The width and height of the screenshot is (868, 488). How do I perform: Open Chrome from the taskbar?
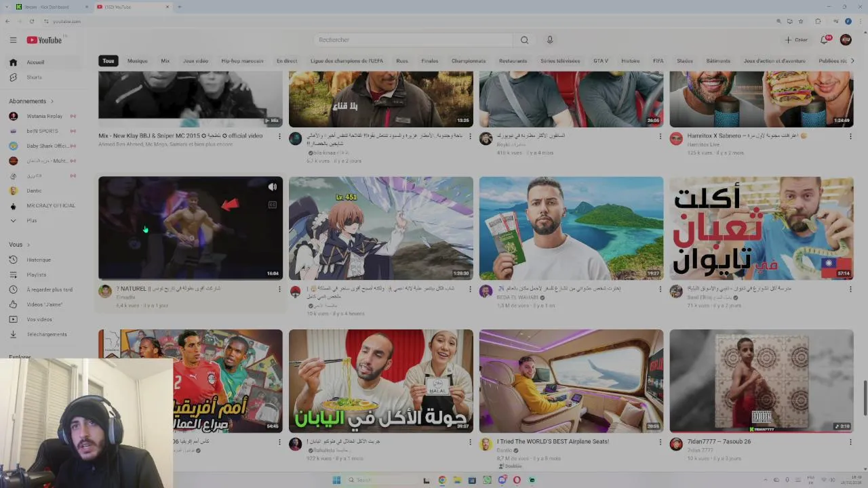pyautogui.click(x=442, y=480)
